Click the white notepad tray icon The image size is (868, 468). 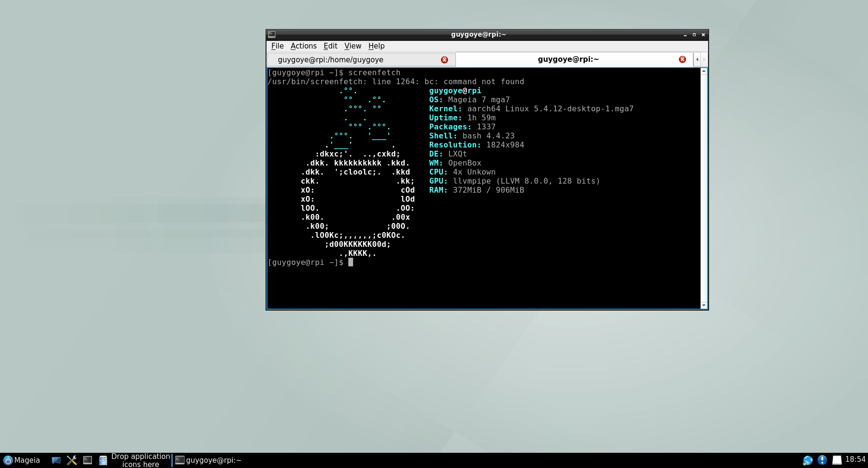[837, 460]
